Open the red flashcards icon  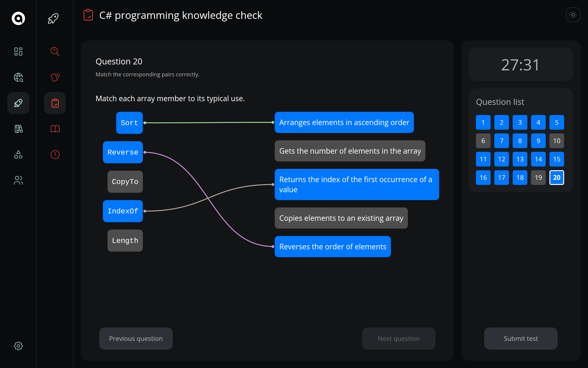55,78
